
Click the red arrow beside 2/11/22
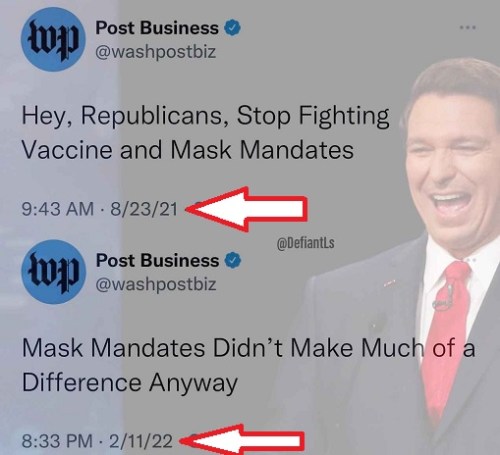(x=242, y=440)
